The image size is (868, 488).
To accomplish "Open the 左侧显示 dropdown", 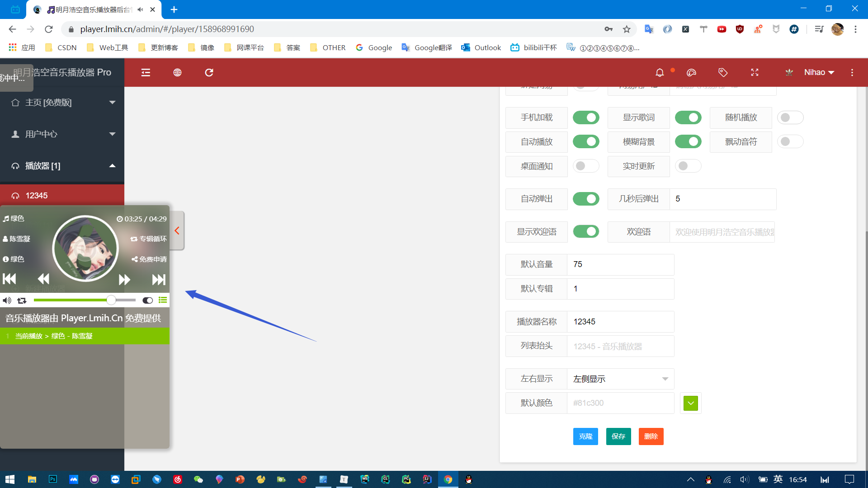I will tap(620, 379).
